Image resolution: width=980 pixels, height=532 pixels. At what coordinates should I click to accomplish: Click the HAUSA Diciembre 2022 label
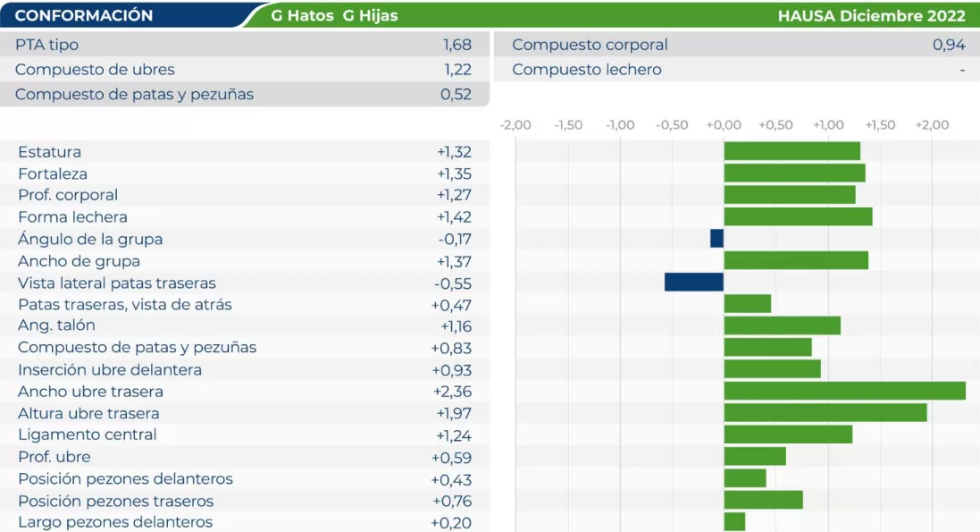[x=871, y=15]
